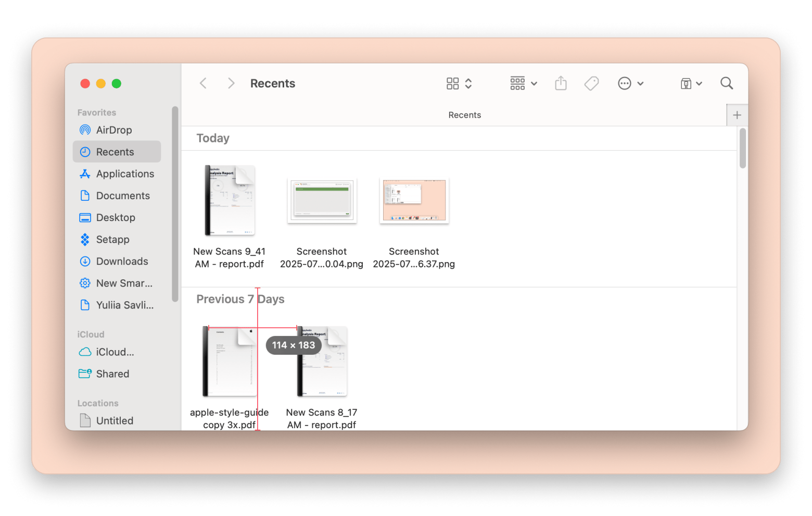Add a new tab with plus button
Screen dimensions: 812x516
tap(737, 115)
